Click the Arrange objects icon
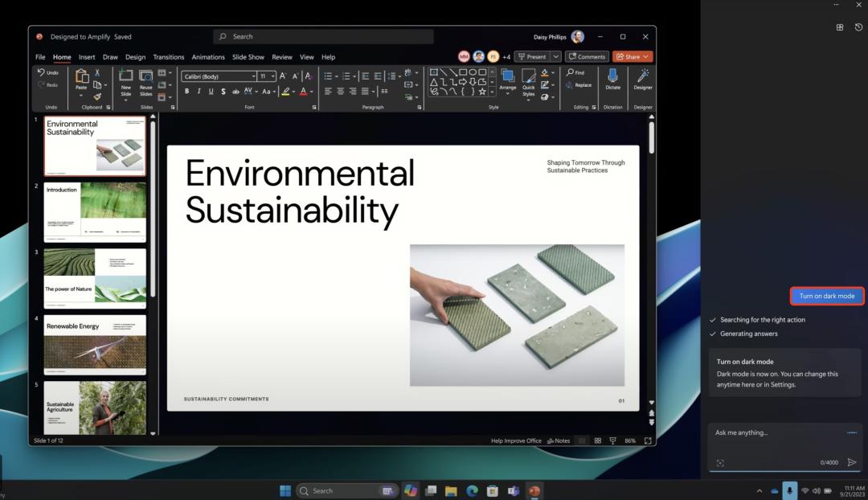This screenshot has height=500, width=868. pyautogui.click(x=508, y=77)
